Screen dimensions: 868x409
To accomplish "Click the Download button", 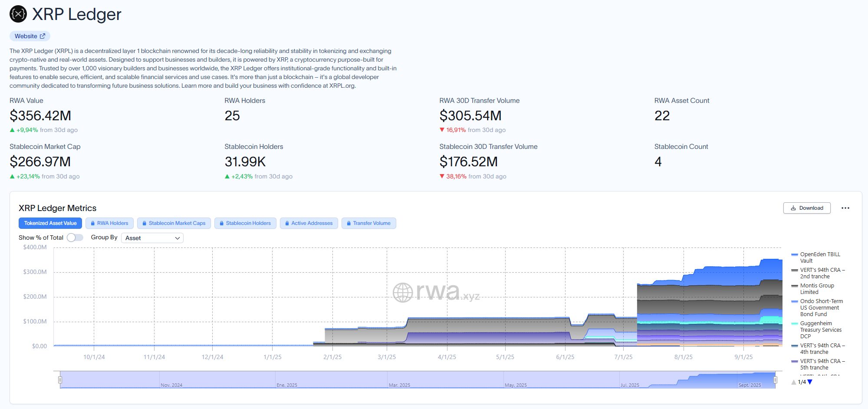I will (x=807, y=208).
